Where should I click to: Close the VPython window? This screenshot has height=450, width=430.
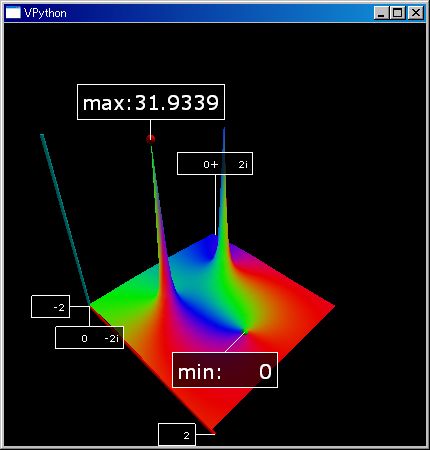[416, 13]
